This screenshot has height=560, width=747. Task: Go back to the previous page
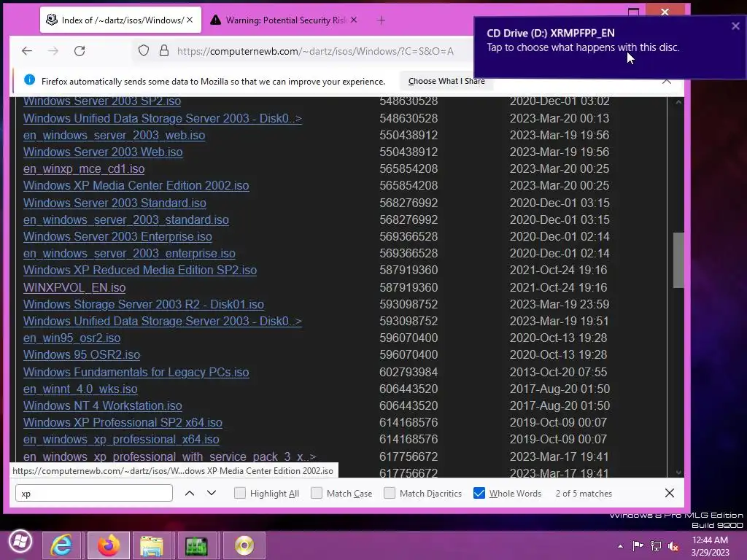coord(27,51)
